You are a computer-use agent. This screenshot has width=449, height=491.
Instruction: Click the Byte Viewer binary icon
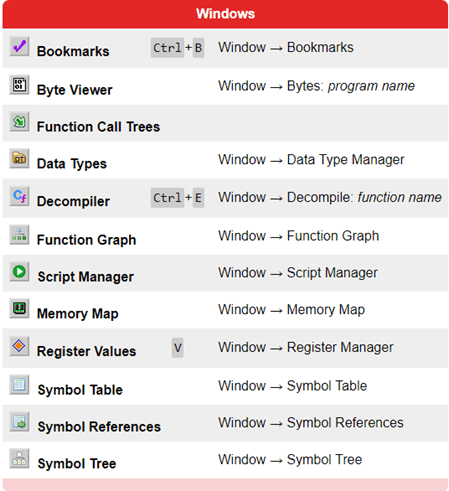19,85
